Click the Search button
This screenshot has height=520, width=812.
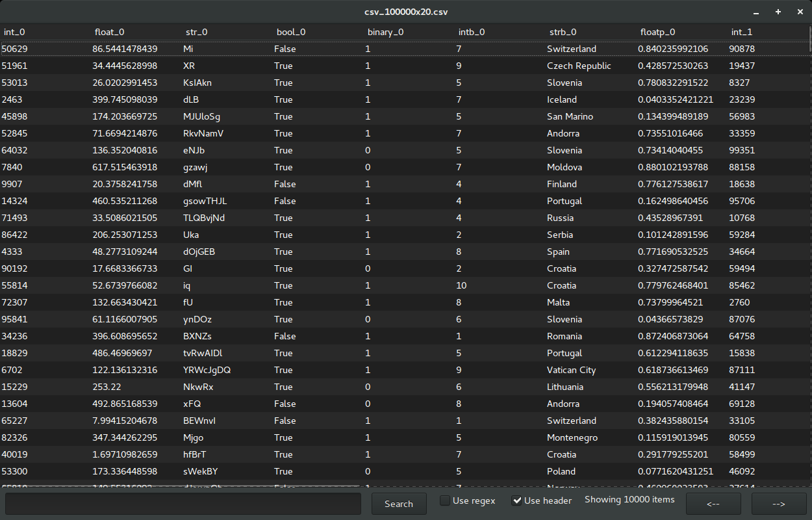tap(399, 504)
